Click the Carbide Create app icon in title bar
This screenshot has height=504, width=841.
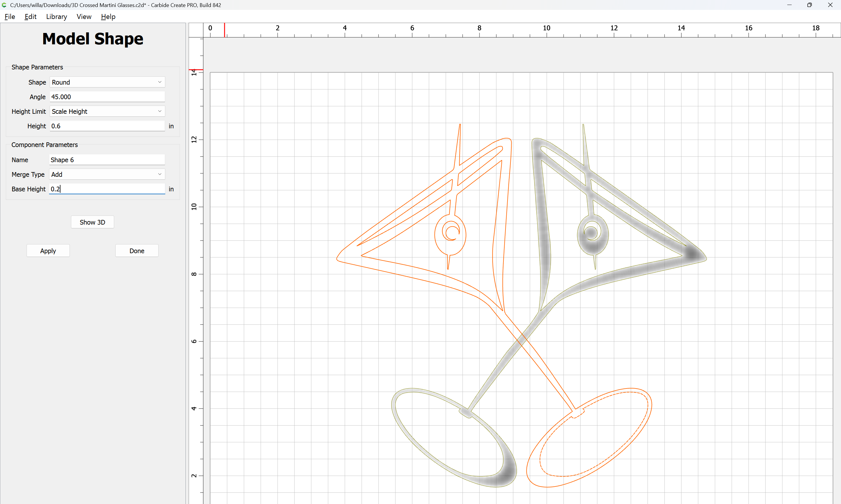click(4, 5)
